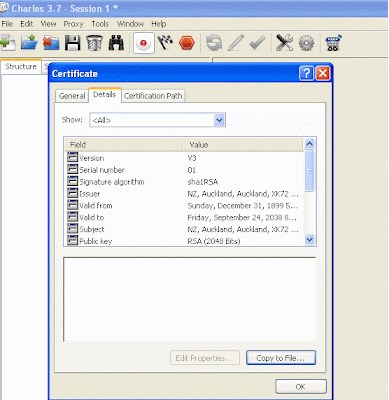
Task: Save session with the floppy disk icon
Action: click(x=72, y=43)
